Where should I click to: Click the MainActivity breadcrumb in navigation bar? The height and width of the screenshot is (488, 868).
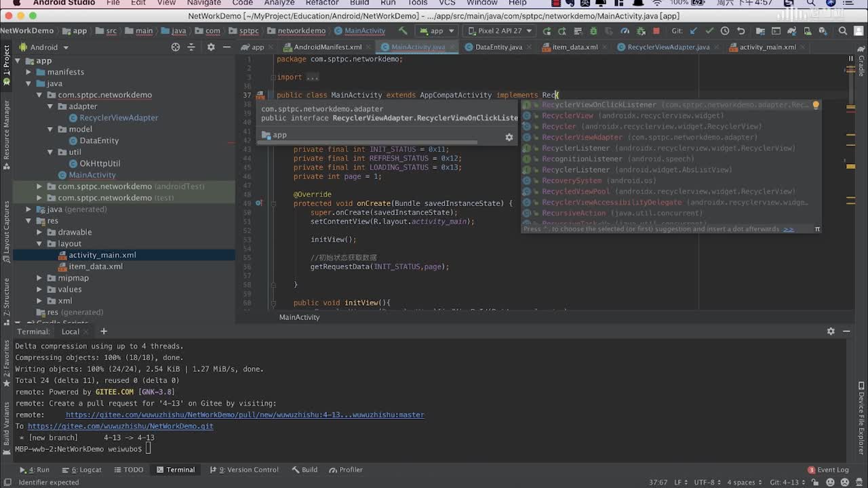click(359, 30)
